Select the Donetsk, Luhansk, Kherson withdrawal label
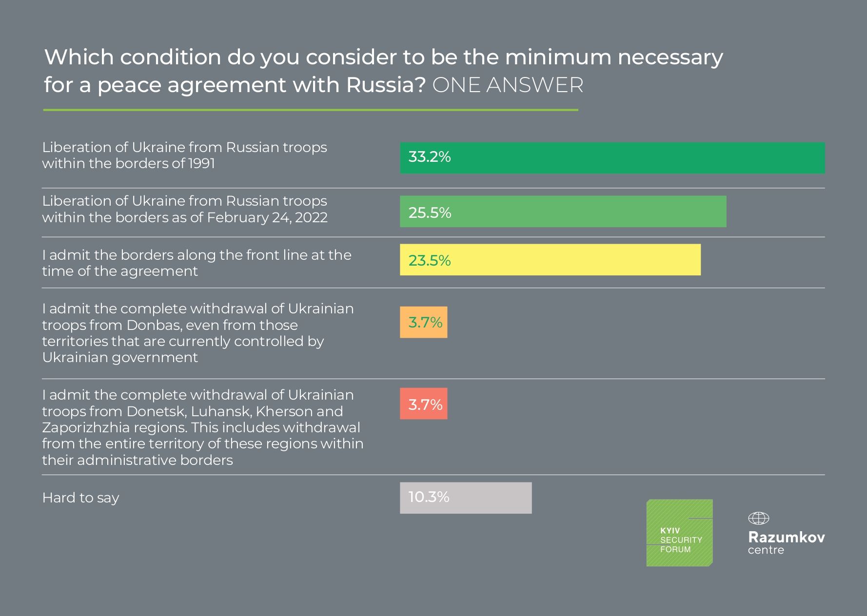 (202, 427)
